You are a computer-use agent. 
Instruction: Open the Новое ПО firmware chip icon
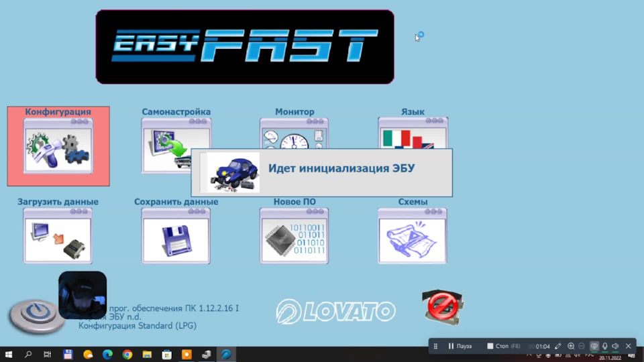[x=294, y=235]
